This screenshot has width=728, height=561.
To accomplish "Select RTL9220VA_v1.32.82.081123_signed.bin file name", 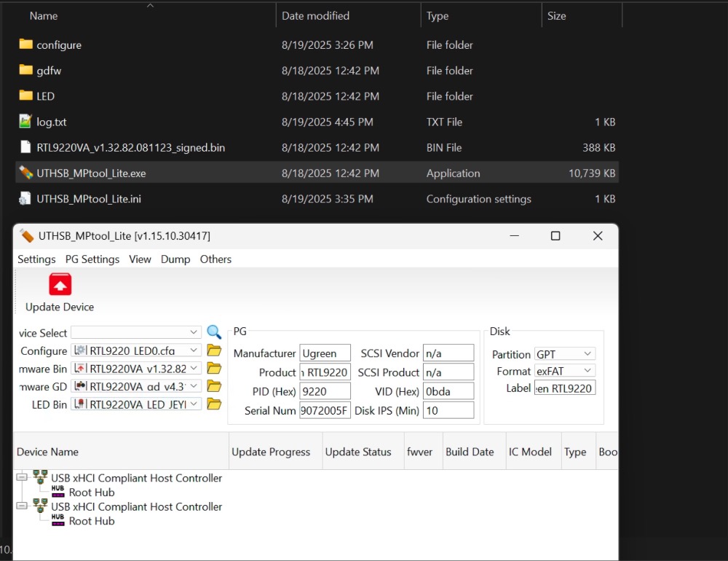I will (x=130, y=147).
